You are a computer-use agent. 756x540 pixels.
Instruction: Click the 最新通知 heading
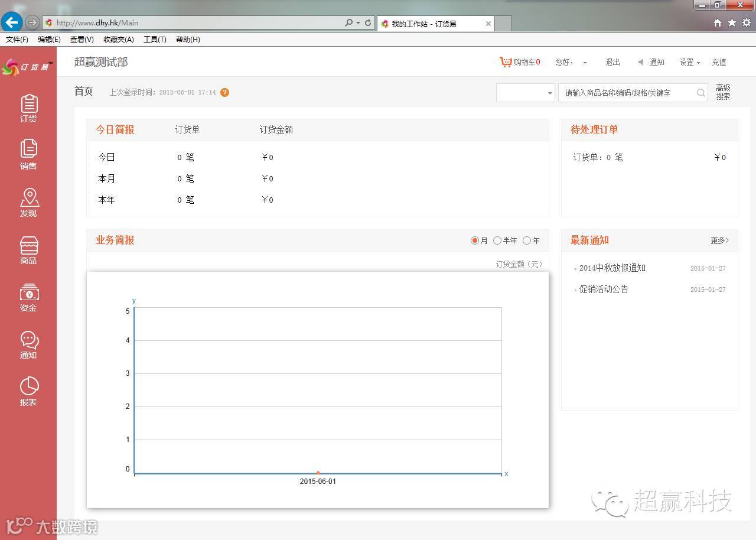(x=589, y=240)
